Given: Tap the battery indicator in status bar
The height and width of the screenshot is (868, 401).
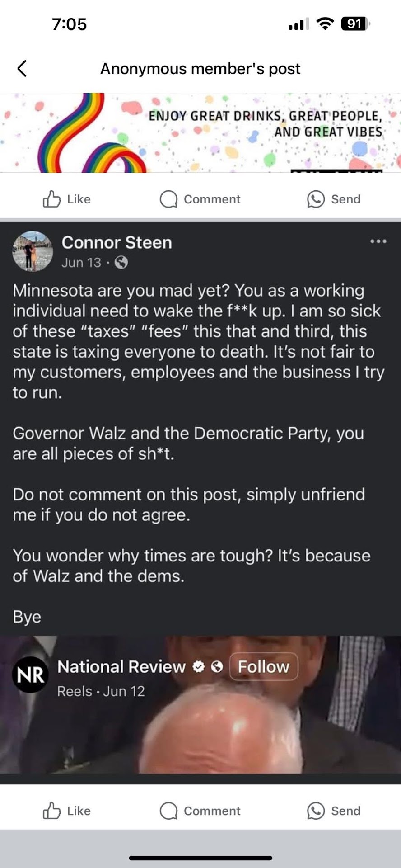Looking at the screenshot, I should point(355,24).
